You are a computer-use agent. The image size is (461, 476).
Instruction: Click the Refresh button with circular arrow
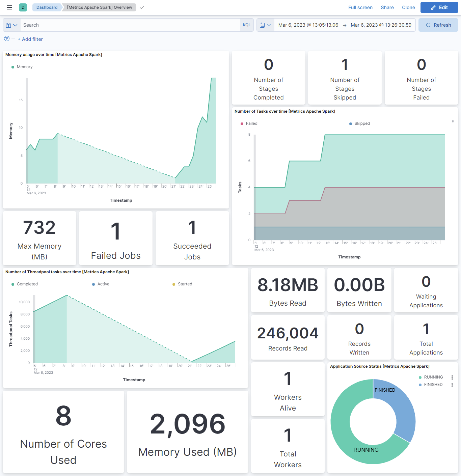pos(438,25)
